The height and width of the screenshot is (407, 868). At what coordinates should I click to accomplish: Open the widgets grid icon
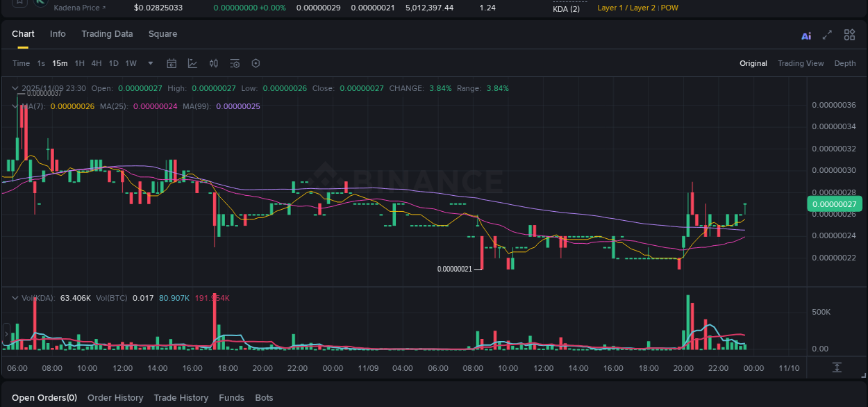click(x=849, y=35)
